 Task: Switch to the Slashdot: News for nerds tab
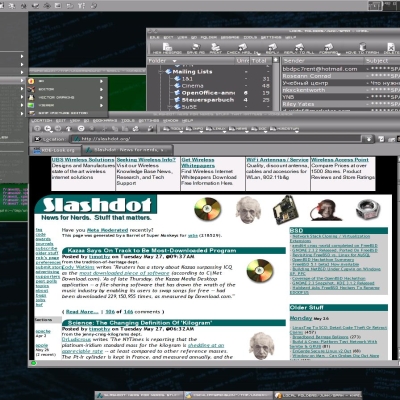[x=127, y=150]
